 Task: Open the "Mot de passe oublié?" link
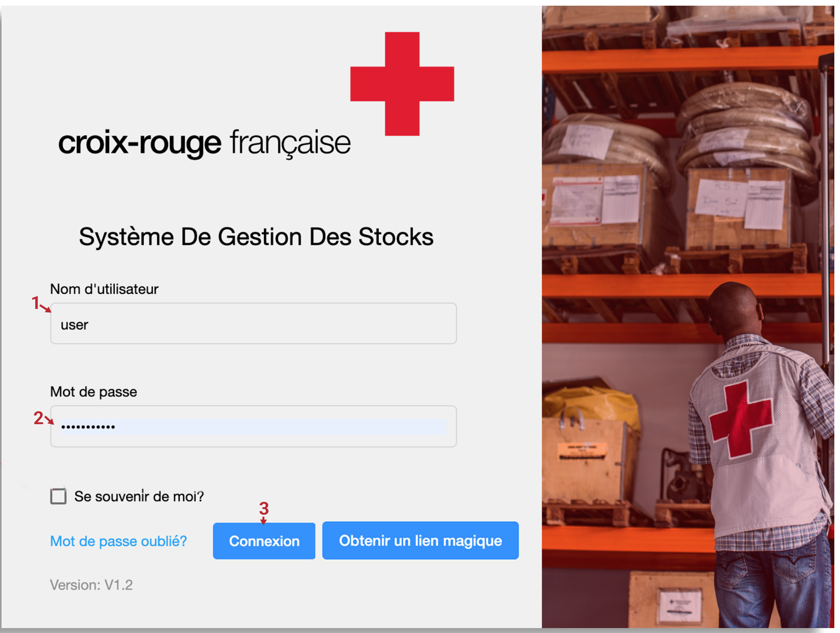tap(119, 541)
